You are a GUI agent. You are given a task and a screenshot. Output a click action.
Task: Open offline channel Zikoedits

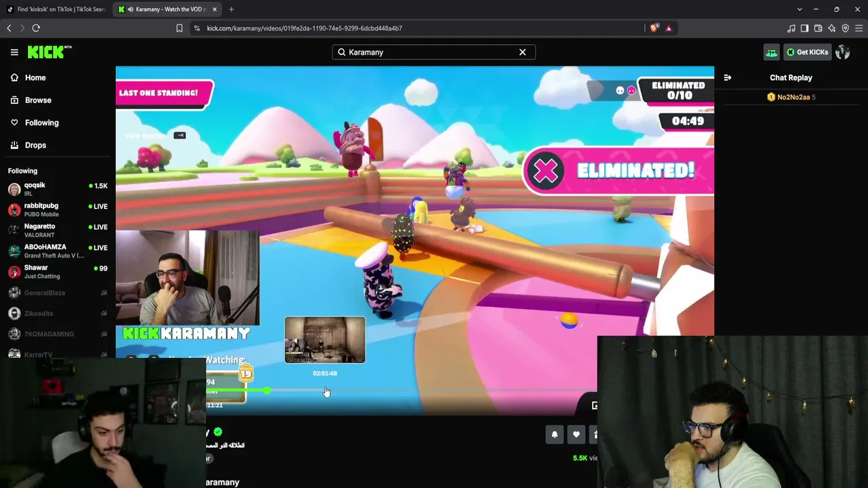pyautogui.click(x=58, y=313)
